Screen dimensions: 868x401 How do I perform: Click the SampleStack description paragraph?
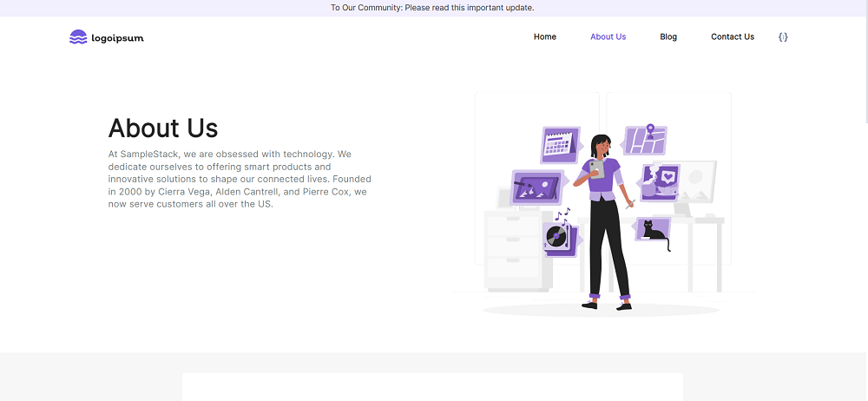(240, 178)
